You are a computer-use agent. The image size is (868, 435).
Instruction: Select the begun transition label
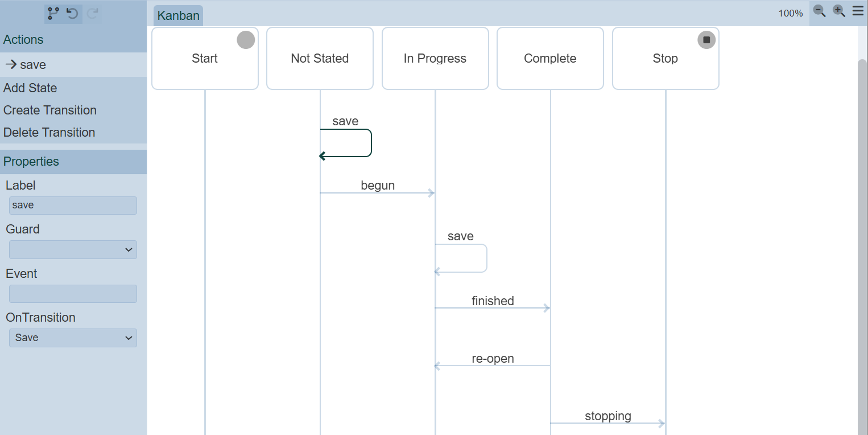click(378, 186)
